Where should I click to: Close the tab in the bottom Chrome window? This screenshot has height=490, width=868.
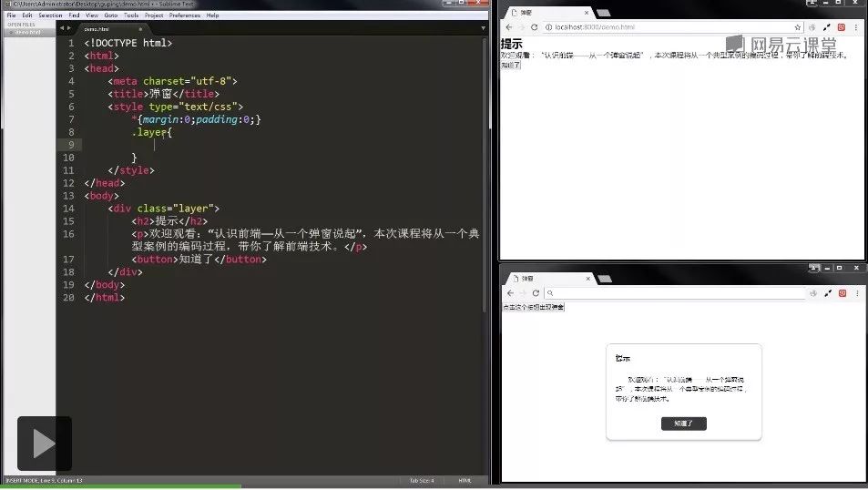click(x=587, y=279)
